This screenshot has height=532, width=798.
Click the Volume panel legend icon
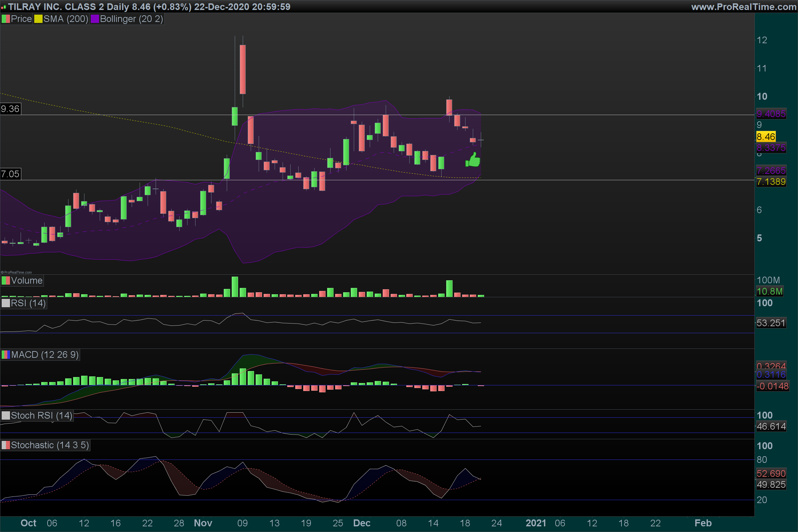(6, 281)
